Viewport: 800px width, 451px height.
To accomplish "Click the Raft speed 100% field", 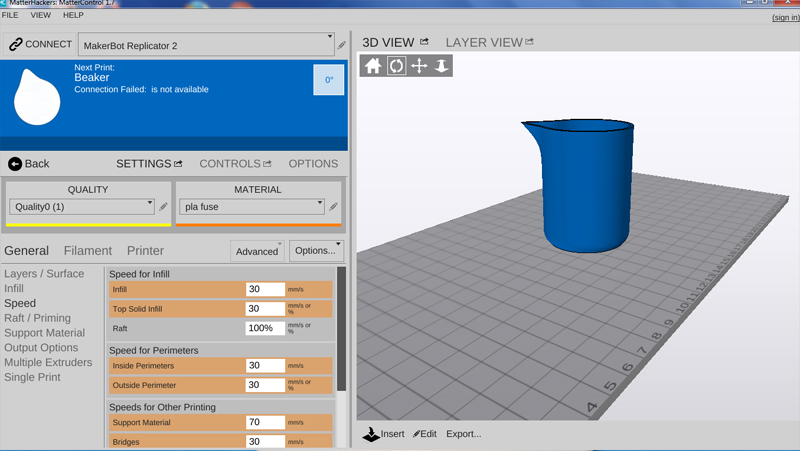I will pos(265,328).
